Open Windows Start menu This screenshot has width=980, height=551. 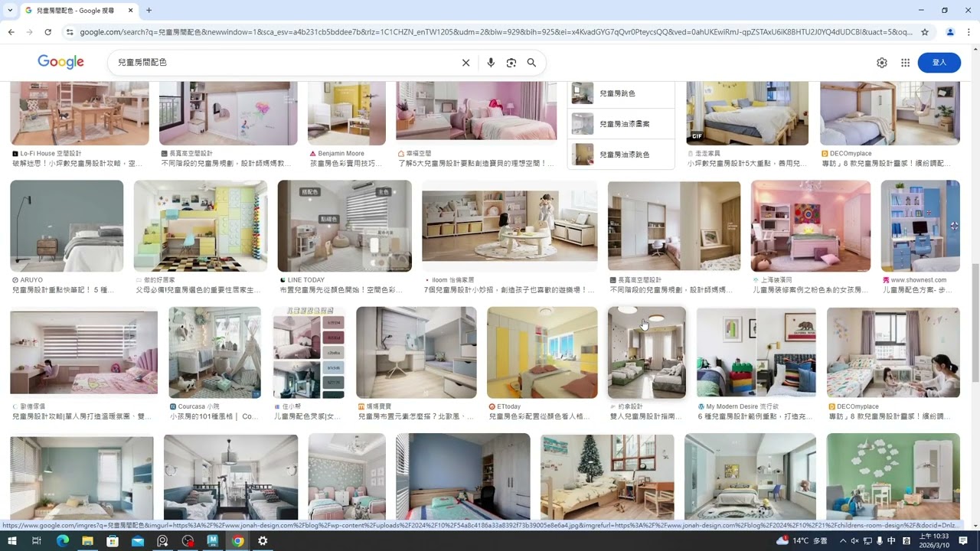tap(11, 541)
